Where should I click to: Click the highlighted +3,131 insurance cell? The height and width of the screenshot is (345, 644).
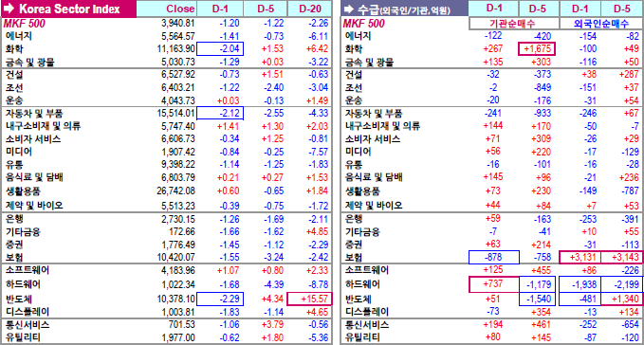(x=580, y=257)
